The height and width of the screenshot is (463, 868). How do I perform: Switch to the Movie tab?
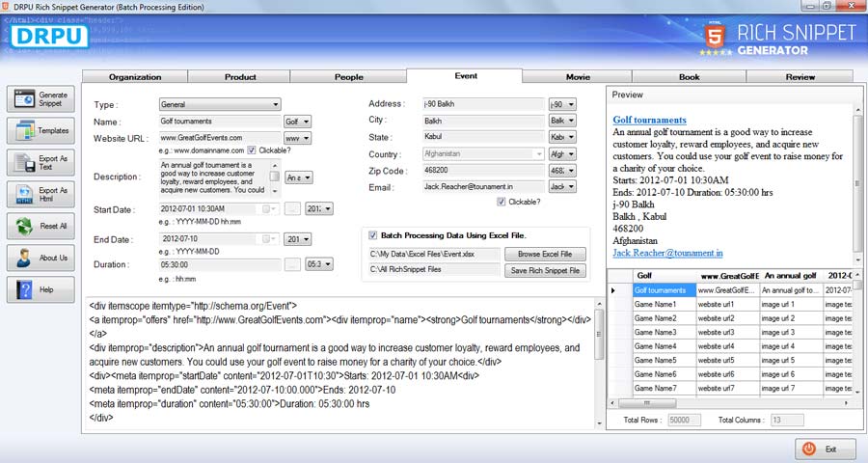(578, 77)
